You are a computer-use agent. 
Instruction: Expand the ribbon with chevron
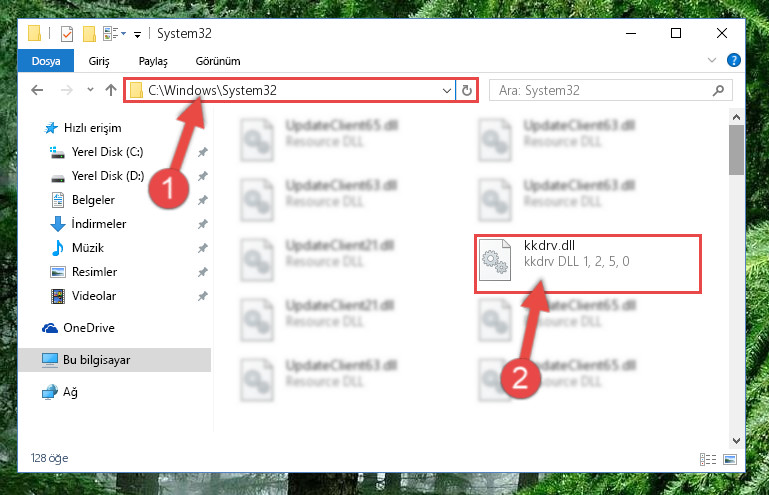click(712, 60)
